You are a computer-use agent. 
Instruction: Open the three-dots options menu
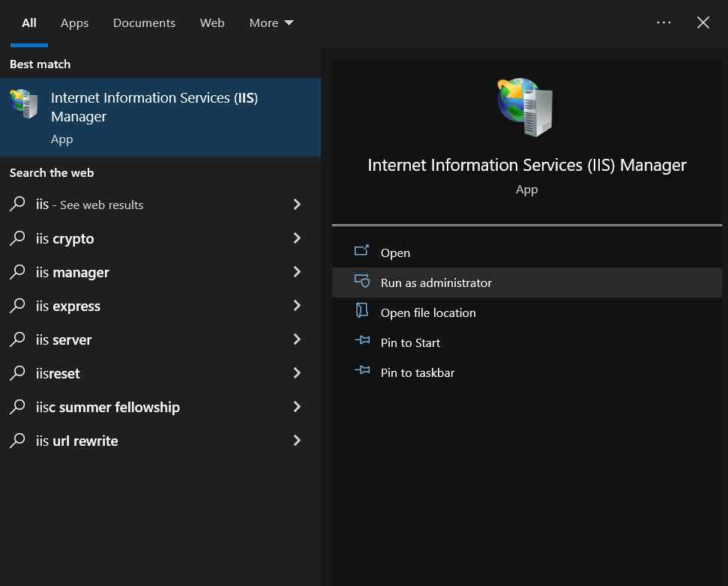[664, 22]
